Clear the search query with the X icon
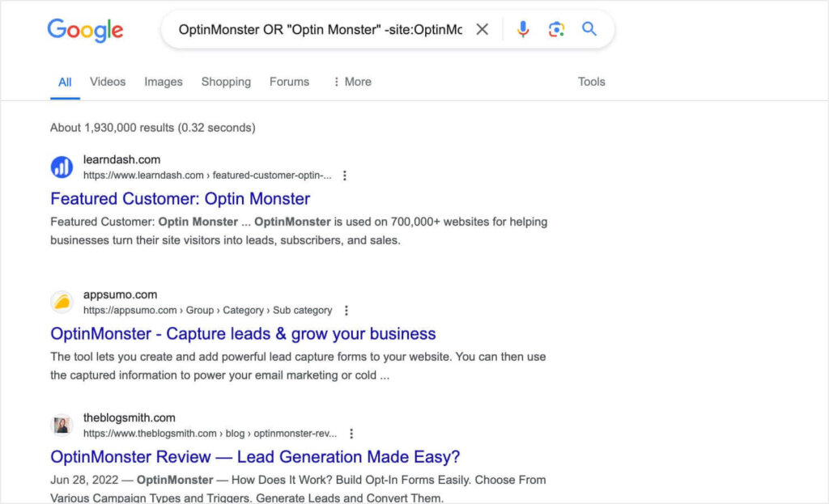829x504 pixels. point(482,28)
